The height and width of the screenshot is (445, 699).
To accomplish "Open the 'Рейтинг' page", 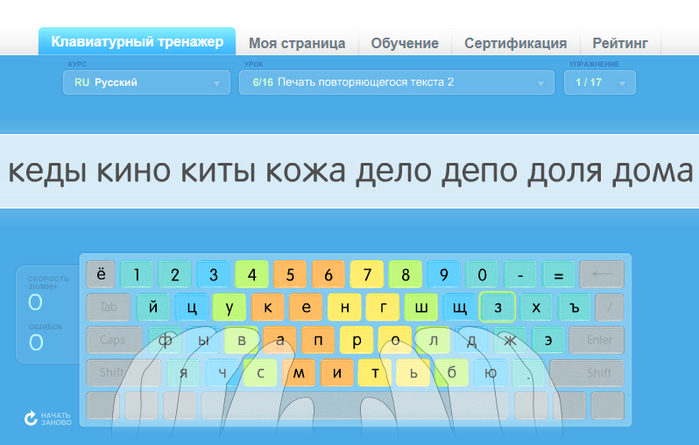I will (619, 43).
